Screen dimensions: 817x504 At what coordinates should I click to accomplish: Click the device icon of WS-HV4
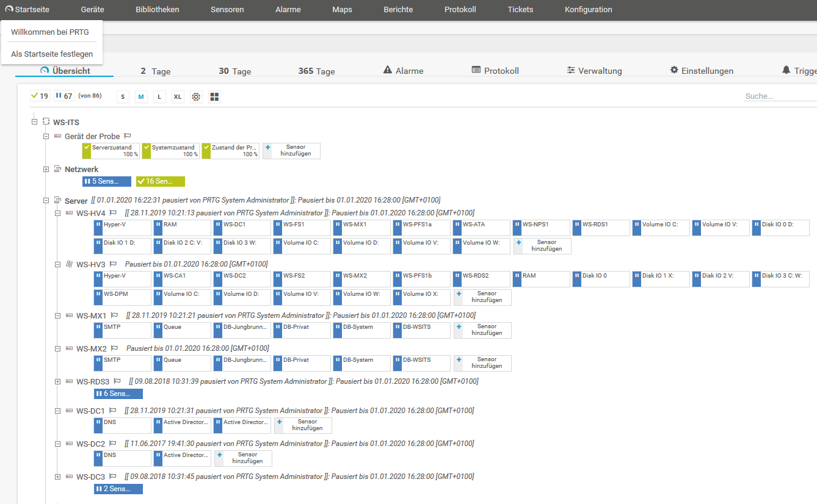point(69,213)
